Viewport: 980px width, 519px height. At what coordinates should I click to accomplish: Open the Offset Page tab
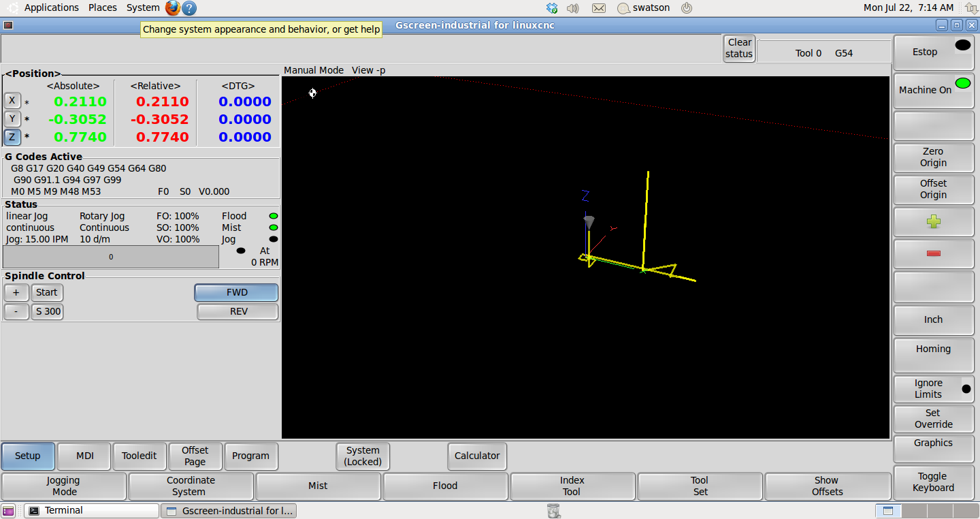pyautogui.click(x=195, y=456)
